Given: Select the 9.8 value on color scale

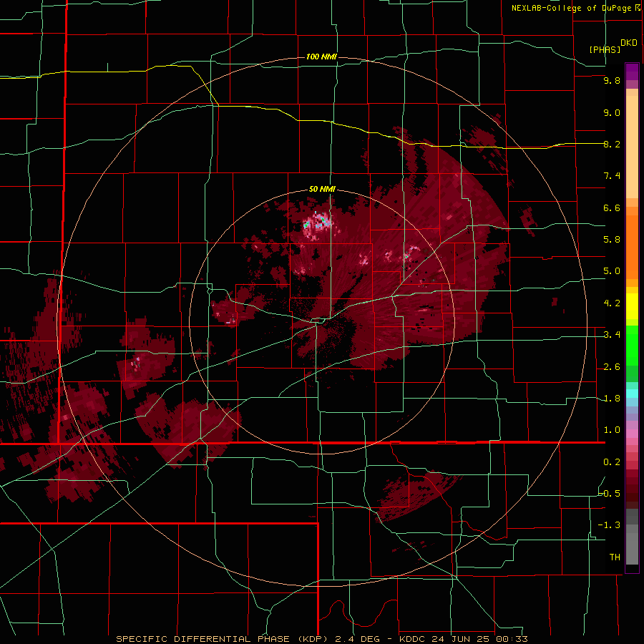Looking at the screenshot, I should 612,81.
